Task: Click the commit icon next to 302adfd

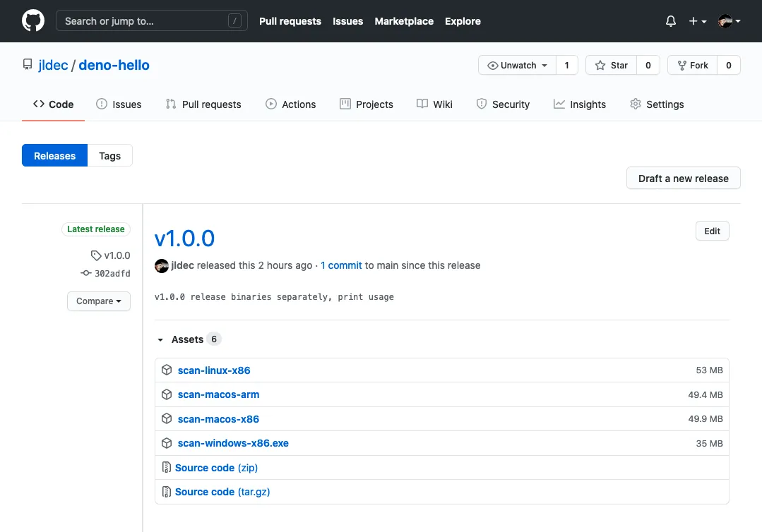Action: click(85, 273)
